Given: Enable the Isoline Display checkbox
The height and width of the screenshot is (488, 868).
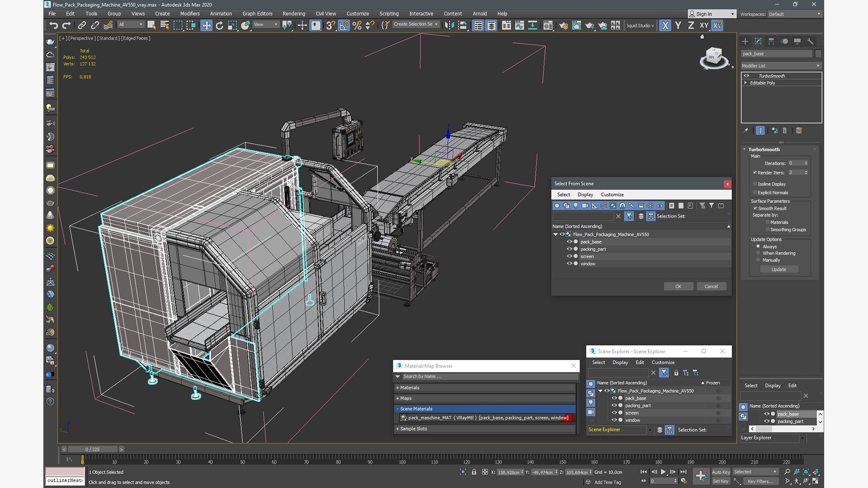Looking at the screenshot, I should [755, 184].
